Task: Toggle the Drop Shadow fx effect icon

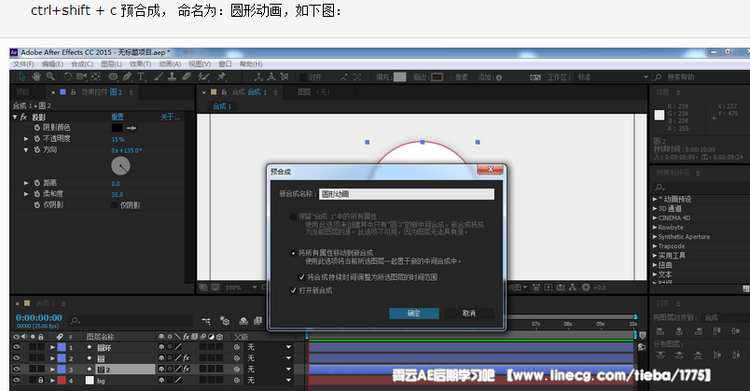Action: (x=23, y=117)
